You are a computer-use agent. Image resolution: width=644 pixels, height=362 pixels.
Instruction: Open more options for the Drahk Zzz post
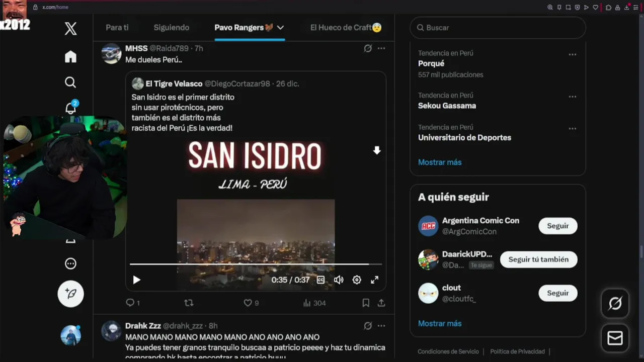381,326
